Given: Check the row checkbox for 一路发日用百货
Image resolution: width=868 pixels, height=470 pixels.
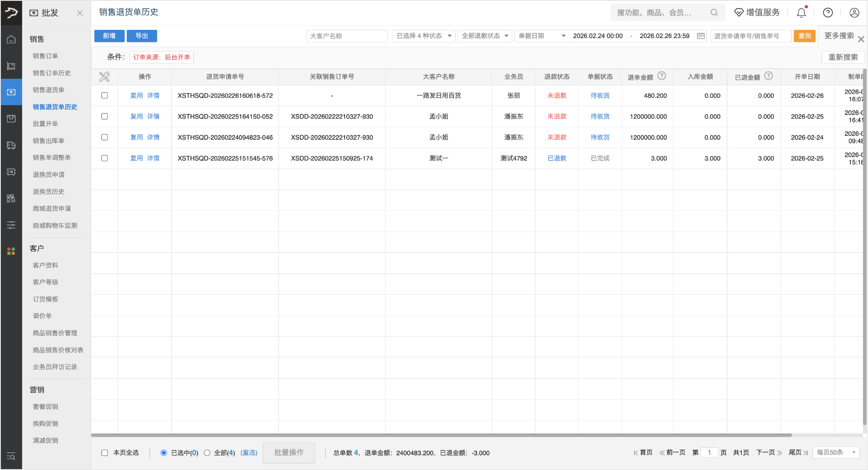Looking at the screenshot, I should pos(104,95).
